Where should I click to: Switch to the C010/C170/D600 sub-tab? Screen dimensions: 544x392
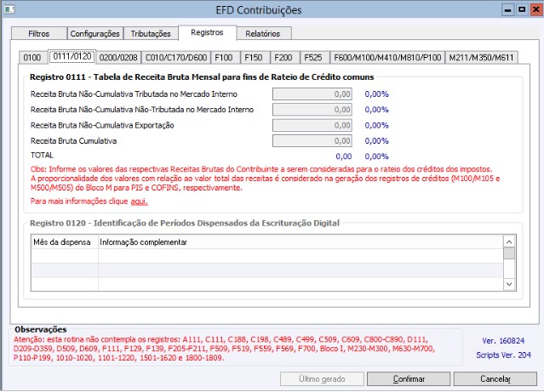[x=176, y=58]
